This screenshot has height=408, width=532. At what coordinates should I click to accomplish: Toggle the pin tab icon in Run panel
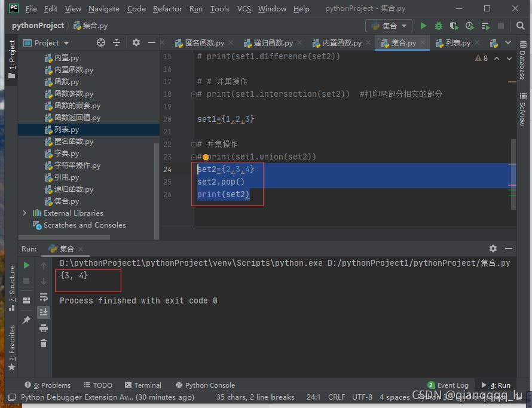point(26,320)
